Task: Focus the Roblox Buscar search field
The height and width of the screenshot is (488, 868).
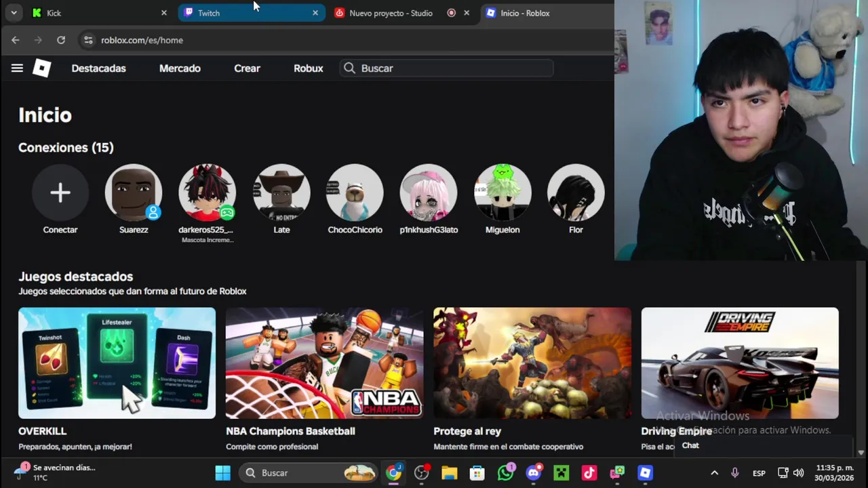Action: tap(447, 68)
